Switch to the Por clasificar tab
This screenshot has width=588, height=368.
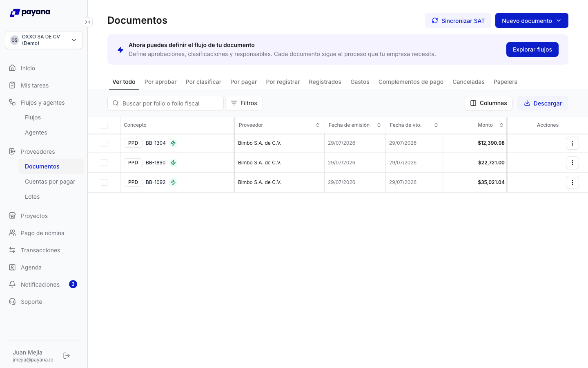click(x=203, y=82)
